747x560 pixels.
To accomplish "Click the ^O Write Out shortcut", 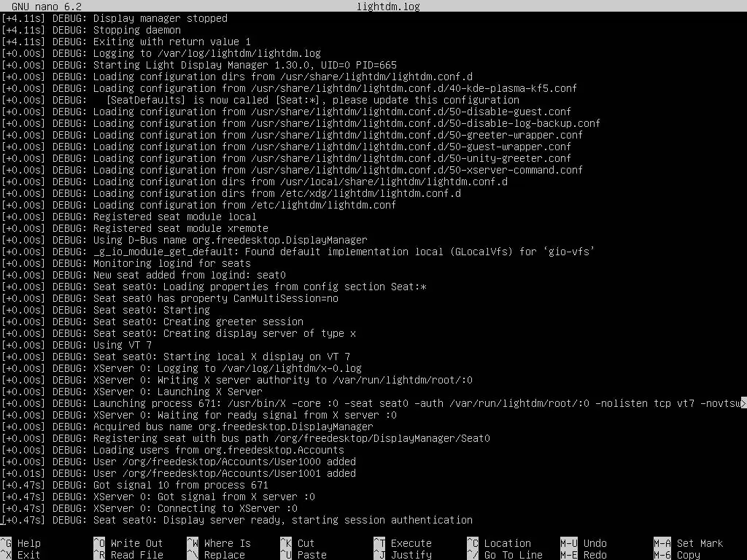I will tap(128, 543).
